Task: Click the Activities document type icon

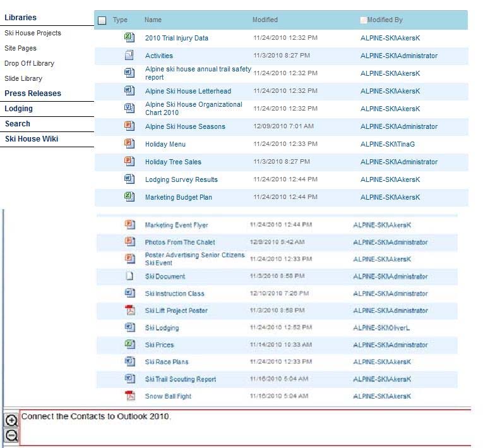Action: (x=129, y=56)
